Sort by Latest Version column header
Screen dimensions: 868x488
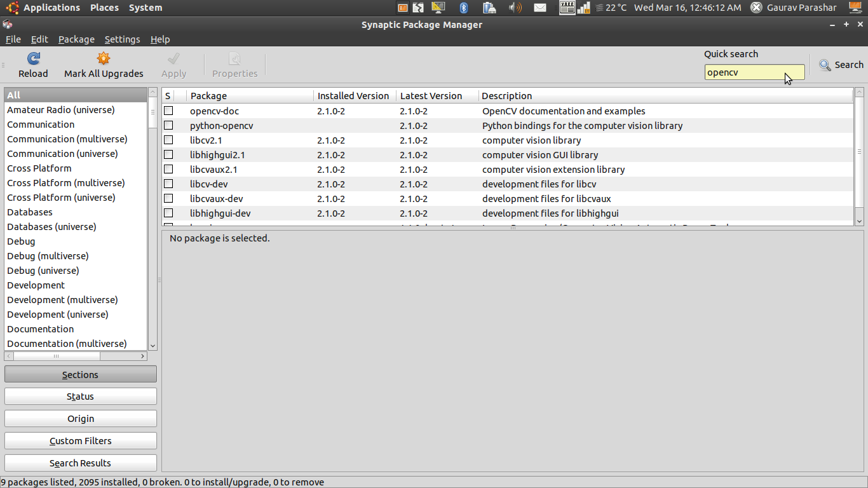(x=437, y=95)
